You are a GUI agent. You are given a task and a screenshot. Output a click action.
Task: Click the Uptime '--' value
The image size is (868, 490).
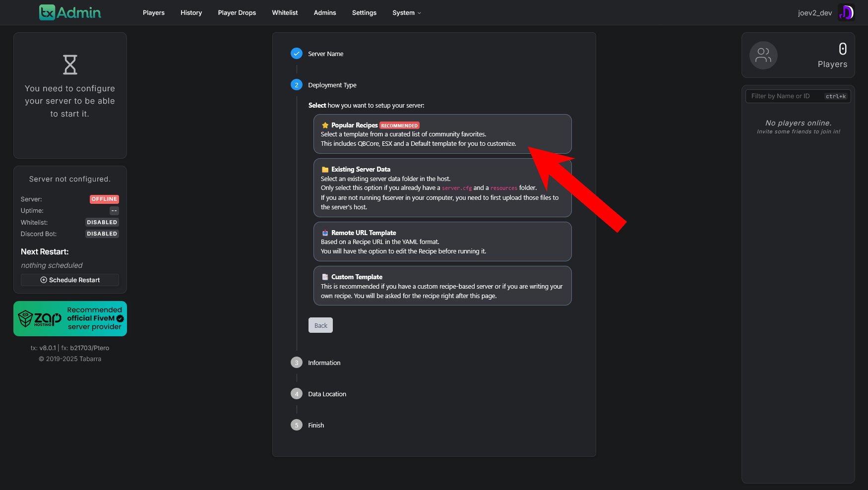(114, 211)
